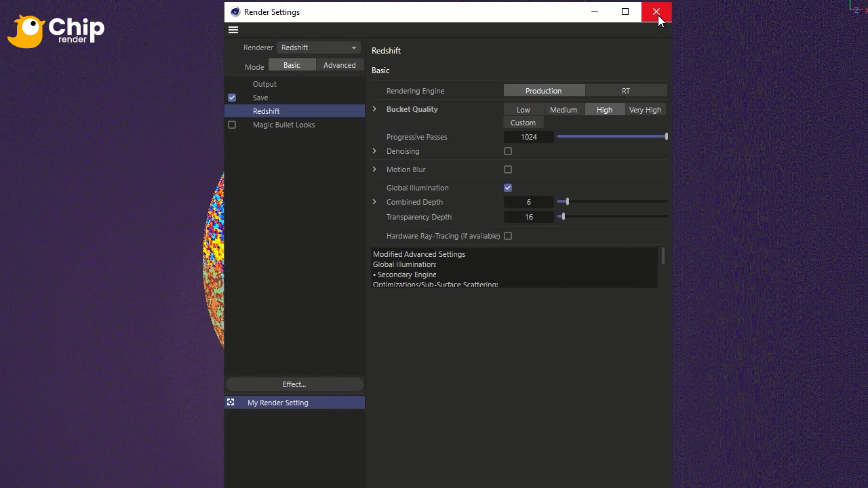Open the Renderer dropdown
Viewport: 868px width, 488px height.
click(319, 47)
